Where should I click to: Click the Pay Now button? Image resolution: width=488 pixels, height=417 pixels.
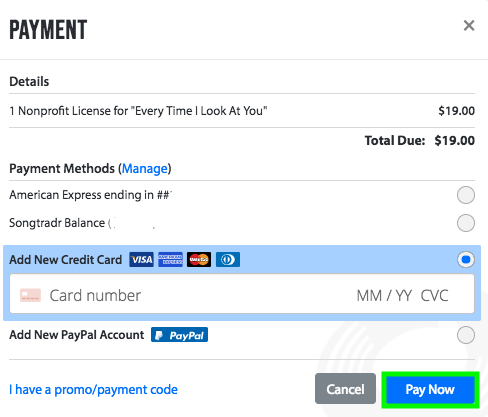[x=430, y=389]
